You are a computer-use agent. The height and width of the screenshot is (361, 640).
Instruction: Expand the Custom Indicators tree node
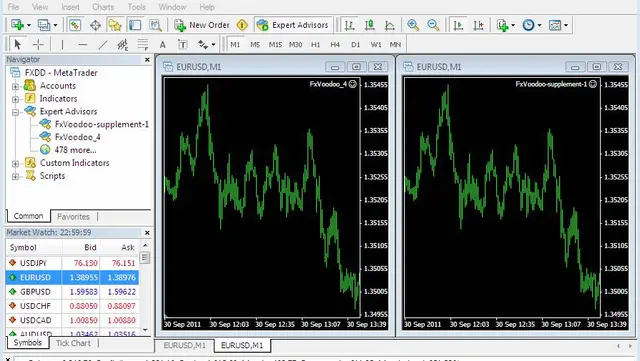[x=16, y=164]
